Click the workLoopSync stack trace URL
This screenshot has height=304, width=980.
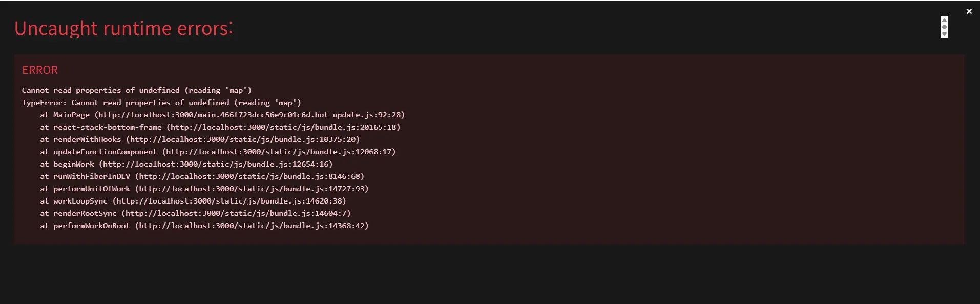(229, 201)
